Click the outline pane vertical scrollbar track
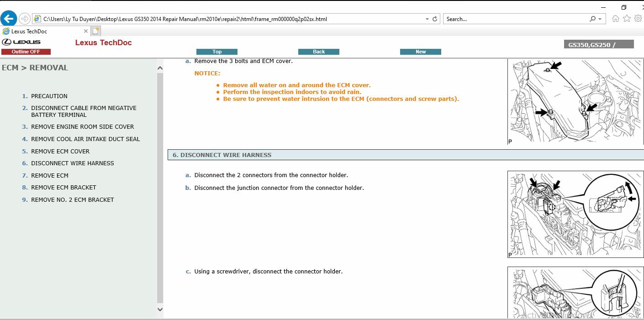The image size is (644, 320). tap(160, 187)
